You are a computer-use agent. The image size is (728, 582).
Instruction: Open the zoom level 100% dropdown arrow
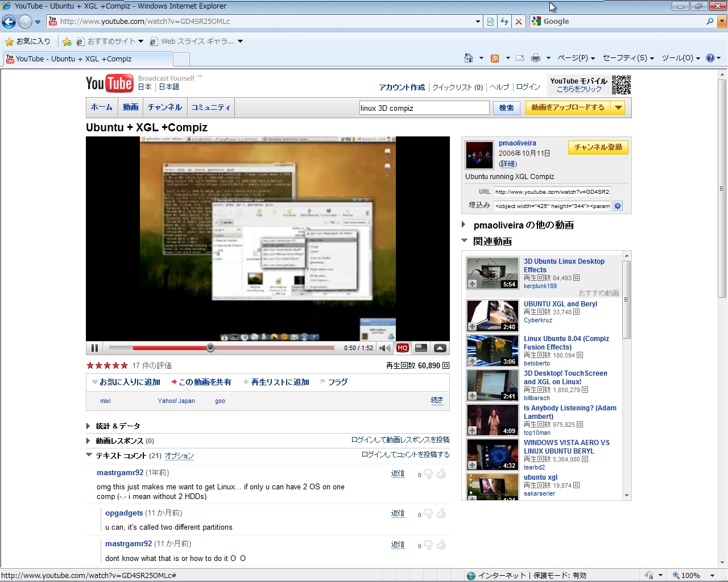point(712,575)
